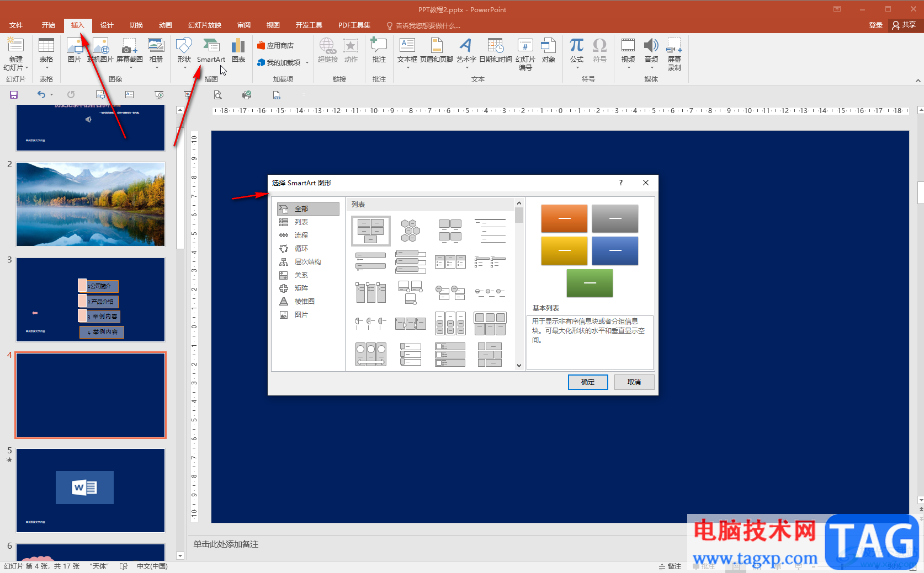Select 列表 (List) SmartArt category
Image resolution: width=924 pixels, height=573 pixels.
tap(308, 222)
